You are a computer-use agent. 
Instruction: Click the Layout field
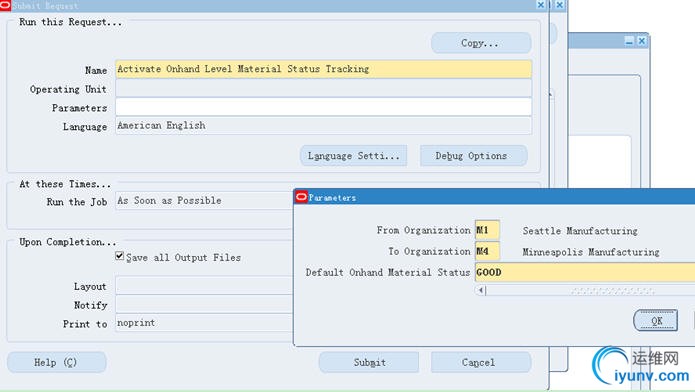point(204,286)
